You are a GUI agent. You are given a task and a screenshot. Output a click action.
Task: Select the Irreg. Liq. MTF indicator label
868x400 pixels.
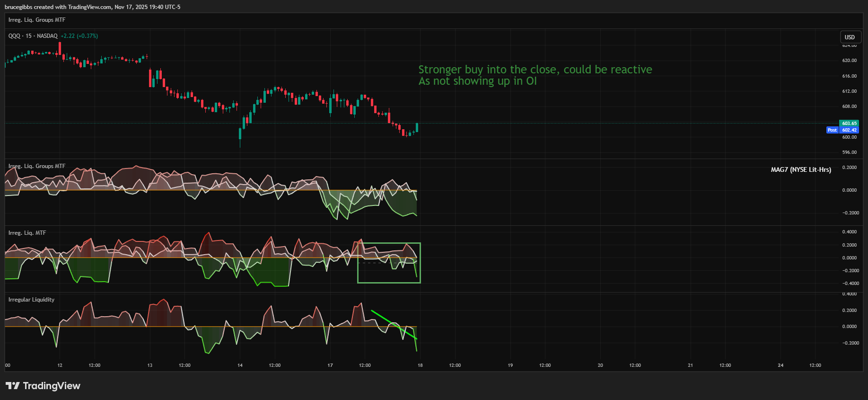[27, 233]
